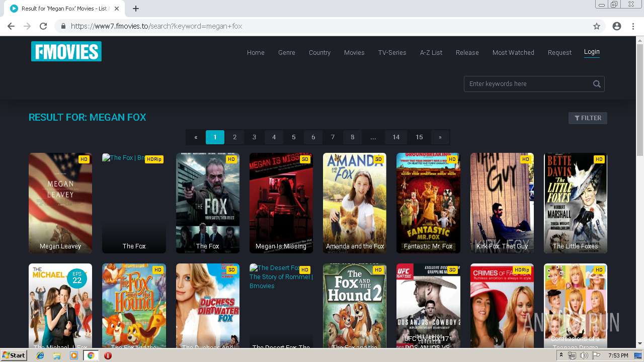Open a new browser tab

[x=136, y=9]
